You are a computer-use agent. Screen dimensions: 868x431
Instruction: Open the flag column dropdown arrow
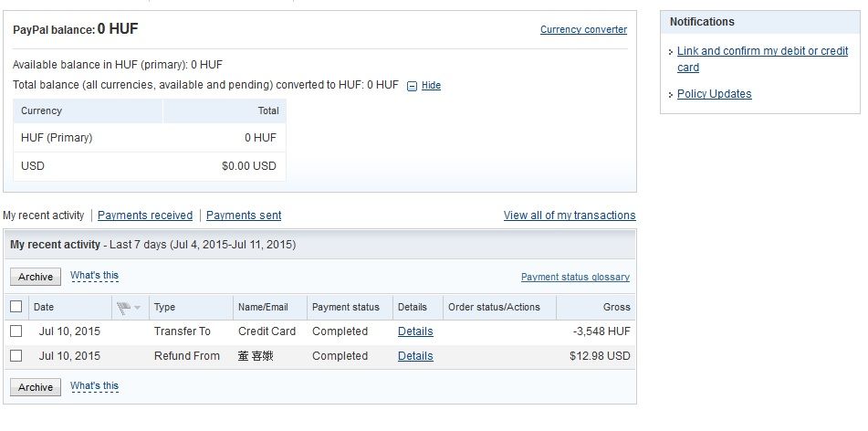(x=138, y=308)
